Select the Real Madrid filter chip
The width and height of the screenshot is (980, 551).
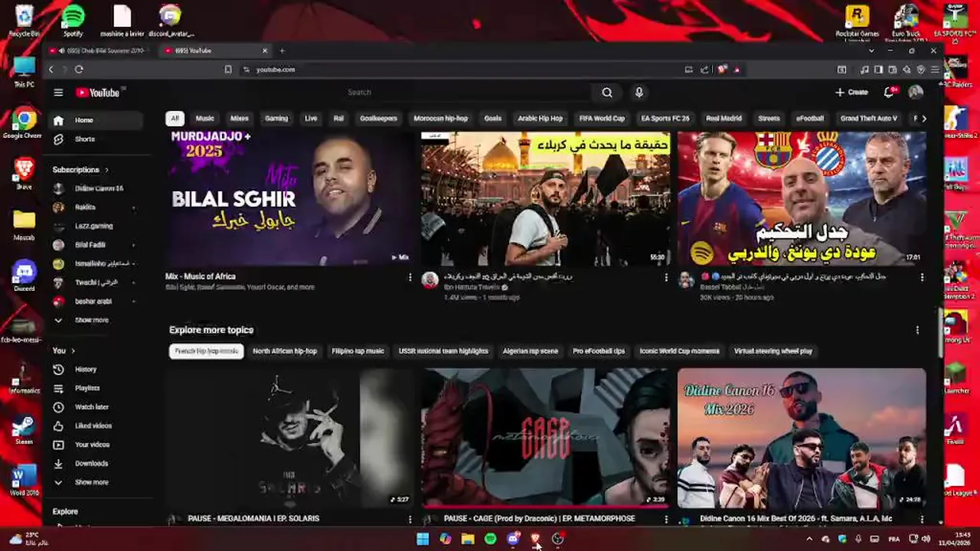724,119
